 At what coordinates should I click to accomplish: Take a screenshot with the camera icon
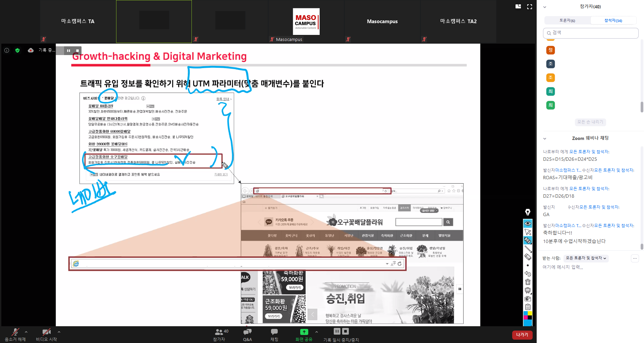point(528,298)
